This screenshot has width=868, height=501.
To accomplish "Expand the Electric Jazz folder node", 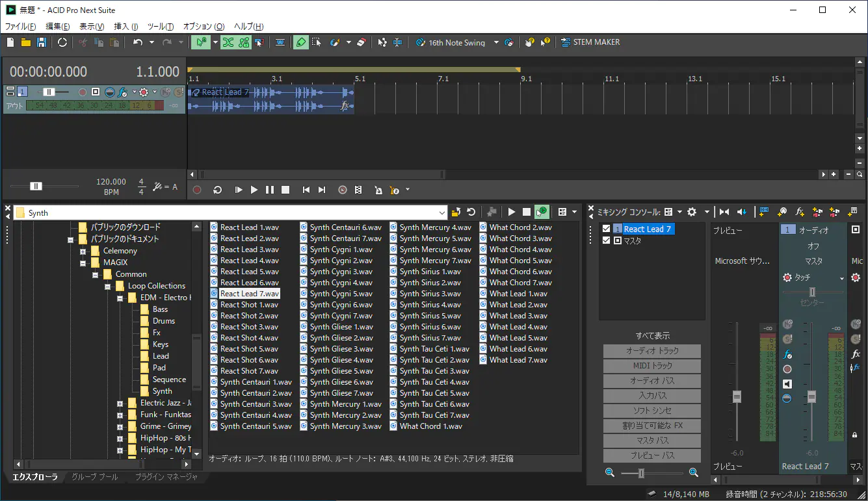I will pyautogui.click(x=120, y=403).
